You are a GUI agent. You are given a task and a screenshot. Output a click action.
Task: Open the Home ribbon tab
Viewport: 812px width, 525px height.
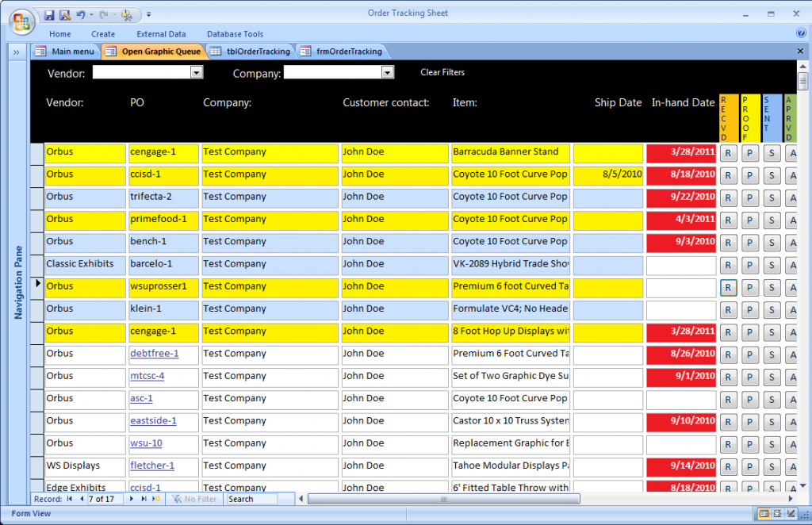60,34
